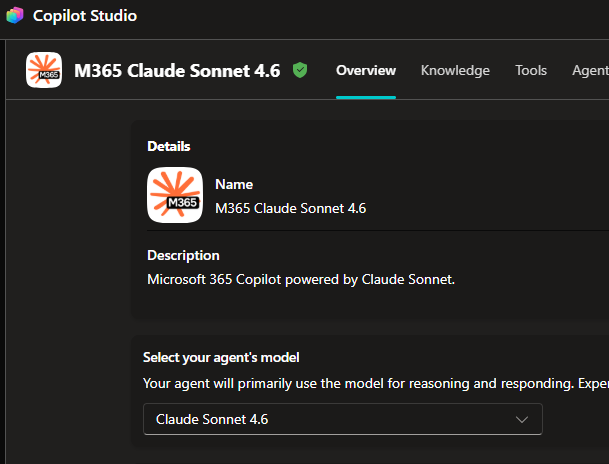Click the M365 Claude Sonnet 4.6 header title

[177, 71]
